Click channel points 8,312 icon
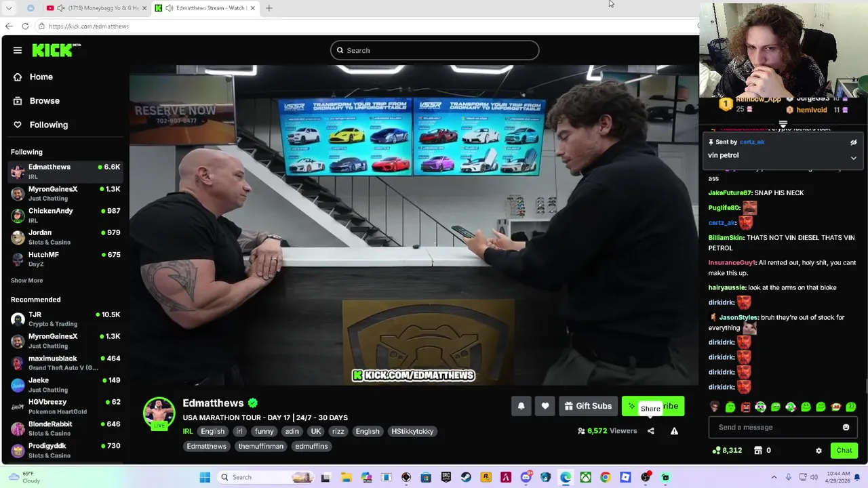This screenshot has height=488, width=868. tap(717, 450)
